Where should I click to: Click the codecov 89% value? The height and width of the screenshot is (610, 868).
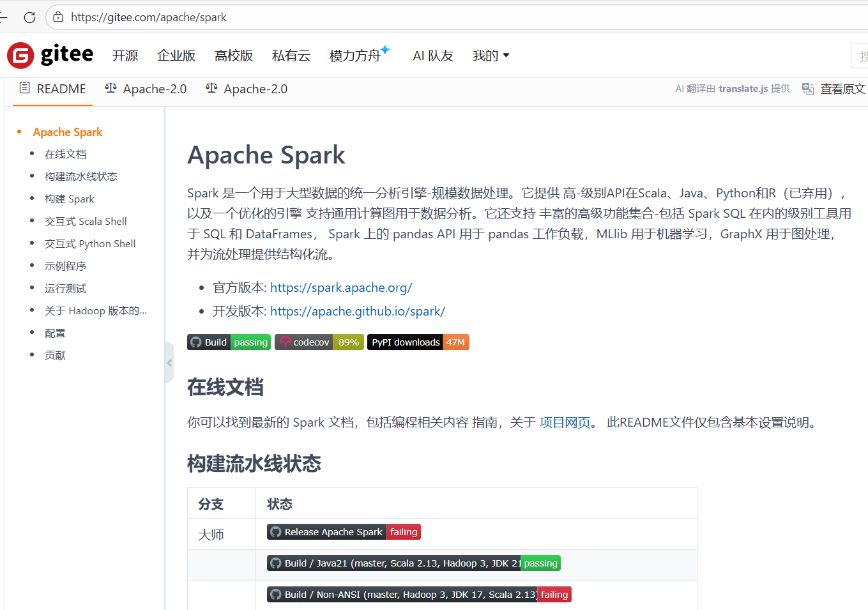[x=349, y=342]
